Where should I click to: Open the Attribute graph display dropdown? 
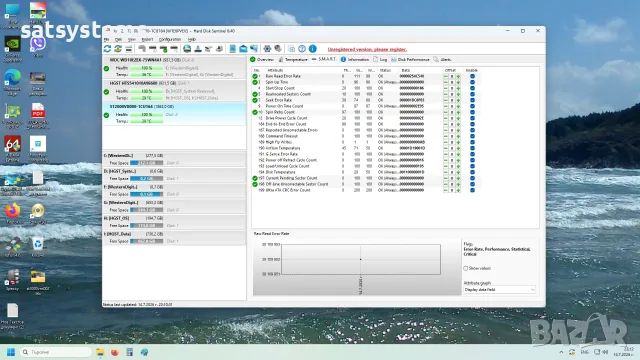(499, 290)
